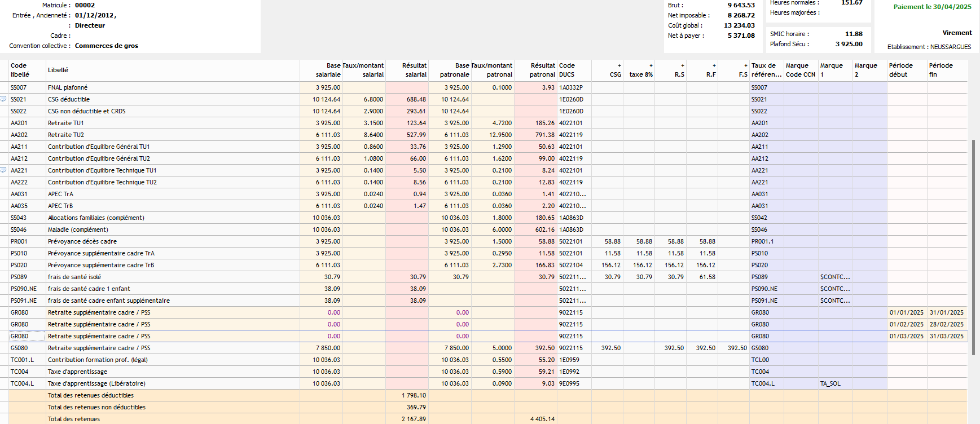Select the 'CSG non déductible et CRDS' label
The image size is (980, 424).
click(87, 111)
